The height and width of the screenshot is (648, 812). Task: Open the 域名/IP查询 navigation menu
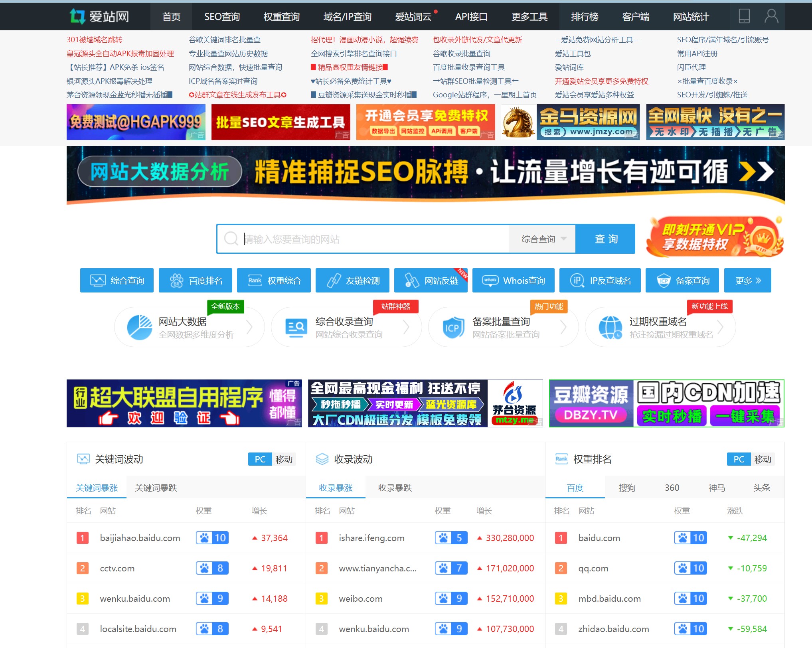(348, 17)
